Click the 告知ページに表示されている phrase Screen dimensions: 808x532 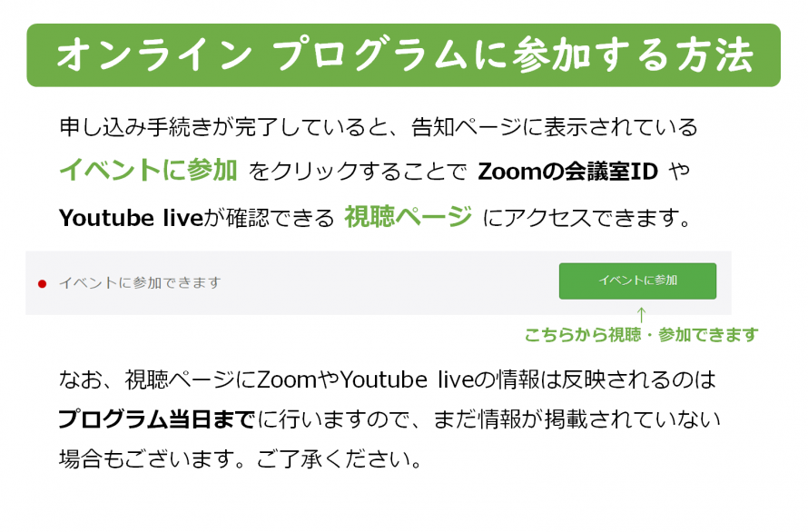(555, 127)
